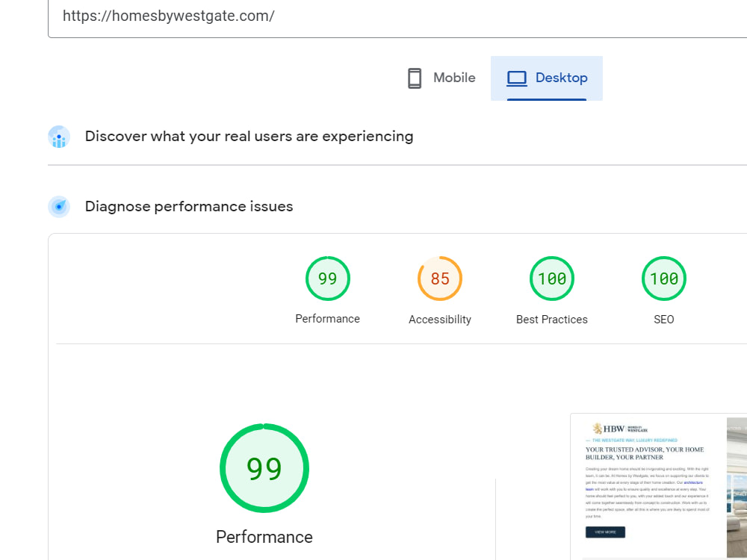Image resolution: width=747 pixels, height=560 pixels.
Task: Click the SEO category label
Action: [663, 319]
